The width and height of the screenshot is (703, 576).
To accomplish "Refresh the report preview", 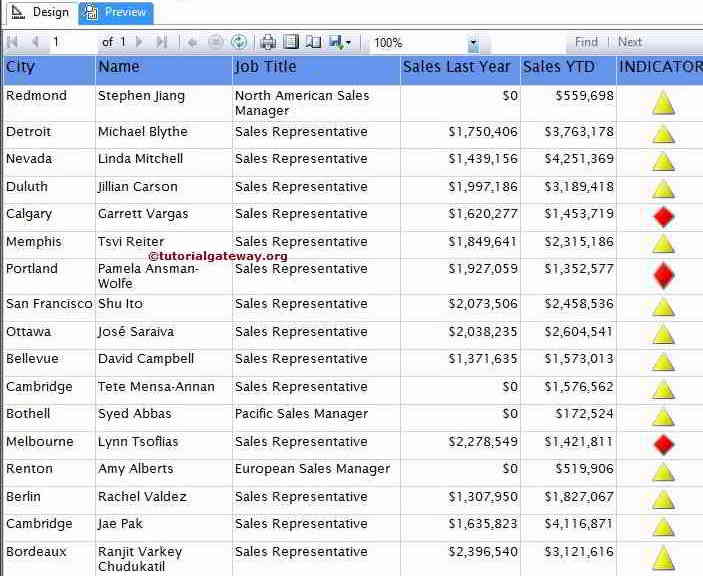I will tap(238, 42).
